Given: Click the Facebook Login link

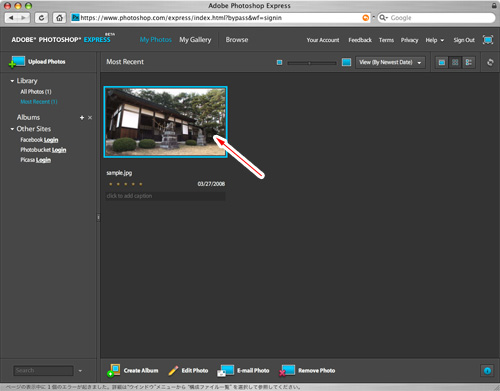Looking at the screenshot, I should (x=39, y=140).
